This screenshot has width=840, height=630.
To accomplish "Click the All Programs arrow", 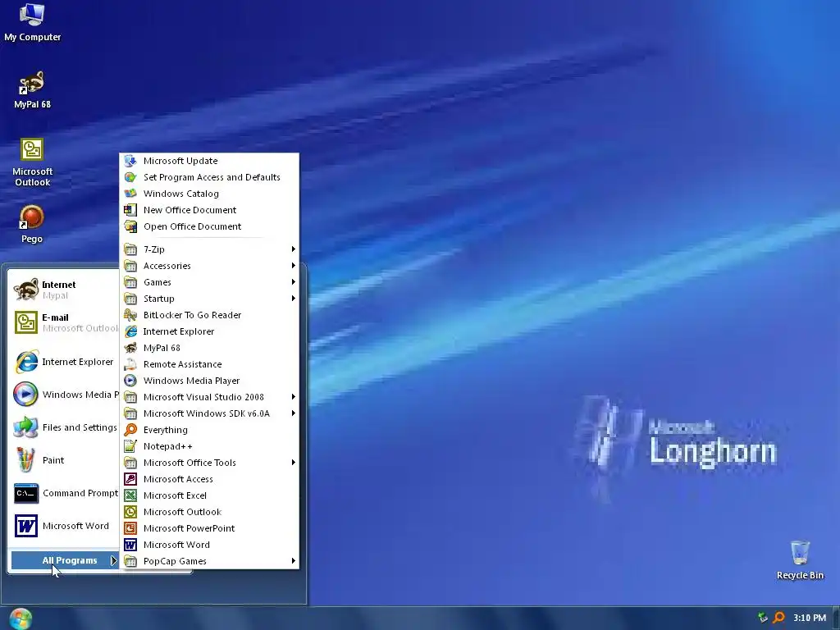I will point(113,560).
